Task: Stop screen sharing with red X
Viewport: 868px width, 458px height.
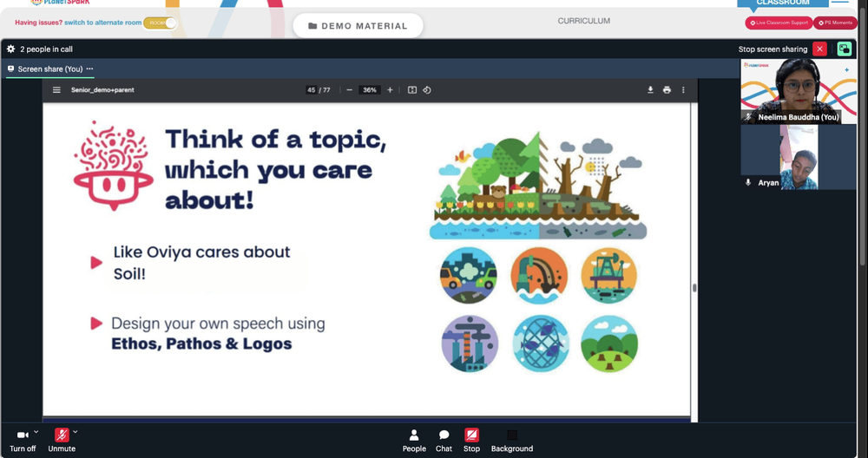Action: point(820,49)
